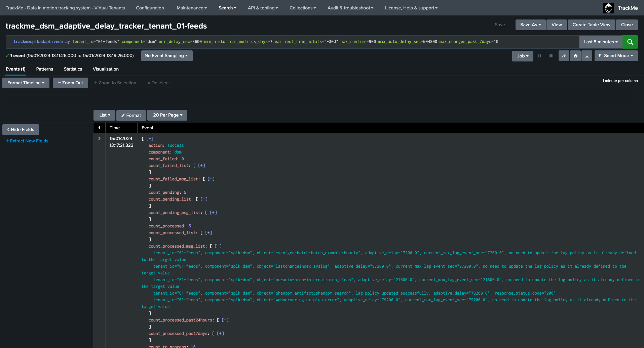Click Deselect timeline option
Image resolution: width=644 pixels, height=348 pixels.
coord(158,83)
